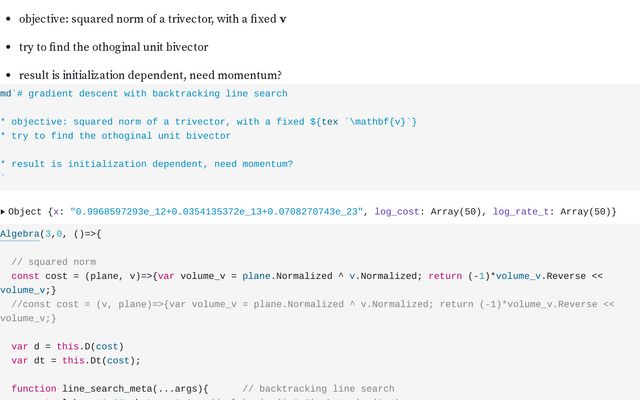Open the underlined Algebra reference link
Image resolution: width=640 pixels, height=400 pixels.
20,234
